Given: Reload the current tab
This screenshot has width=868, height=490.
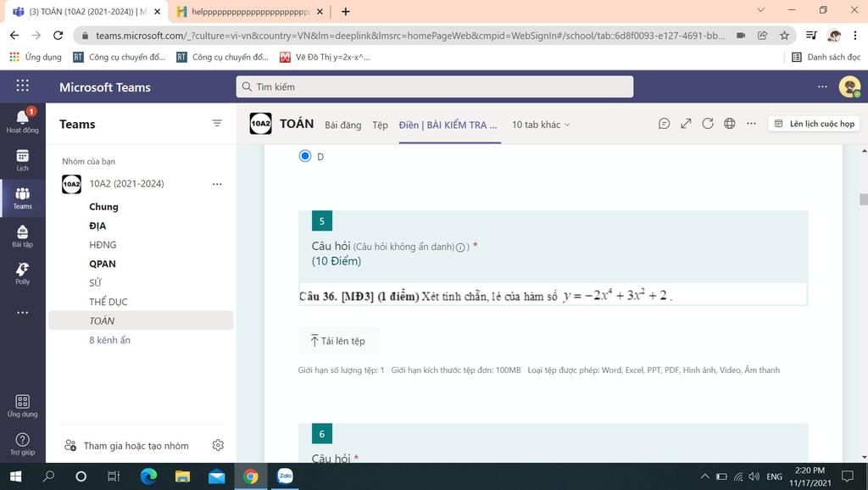Looking at the screenshot, I should (708, 124).
